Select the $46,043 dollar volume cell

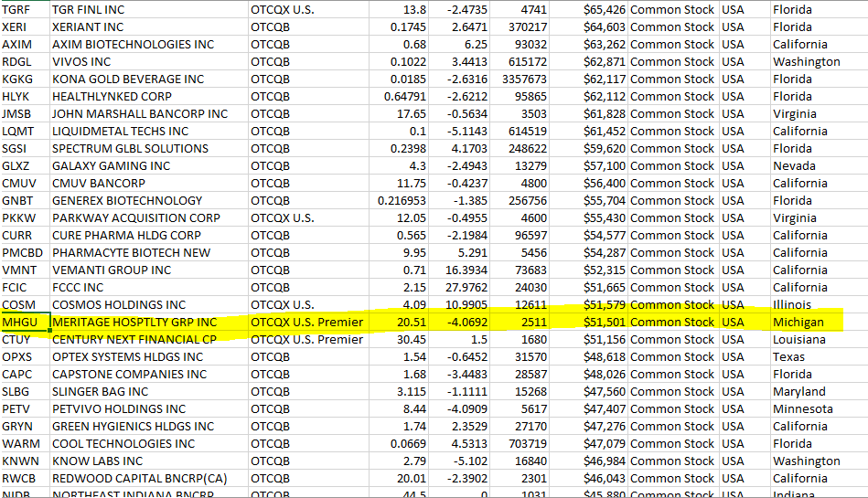(x=588, y=479)
